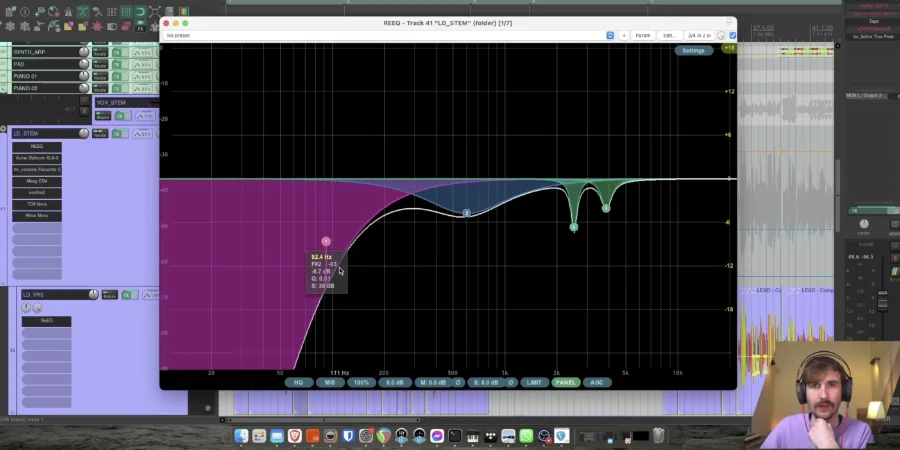Open soothe2 FX slot

click(37, 193)
